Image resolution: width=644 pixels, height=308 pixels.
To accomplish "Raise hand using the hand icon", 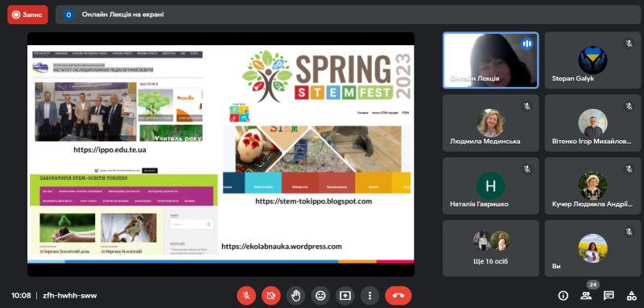I will (x=295, y=295).
